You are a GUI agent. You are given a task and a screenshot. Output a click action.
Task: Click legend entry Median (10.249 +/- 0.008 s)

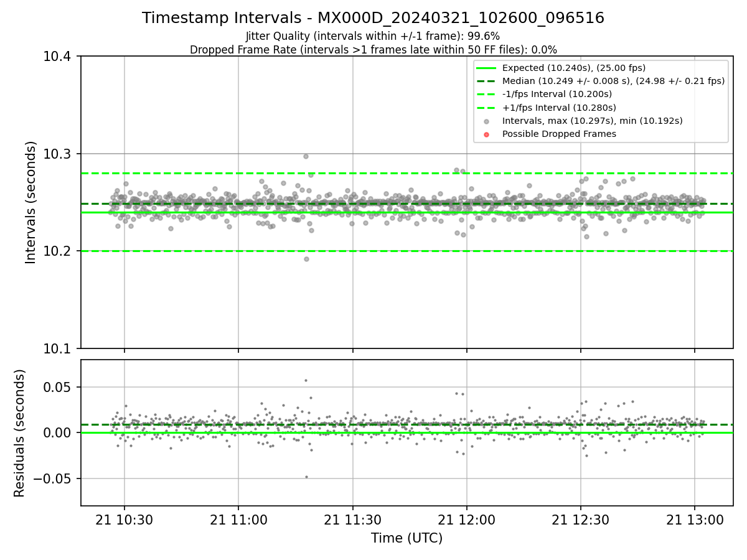[x=613, y=81]
